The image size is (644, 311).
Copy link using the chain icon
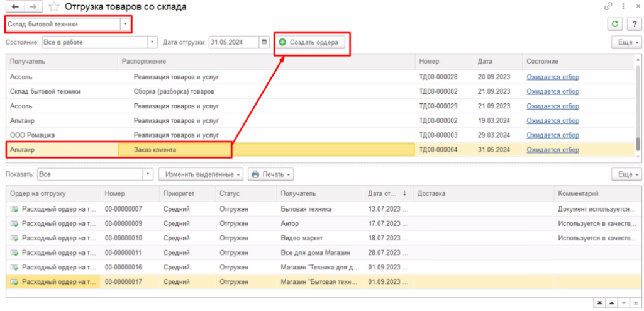[x=608, y=6]
